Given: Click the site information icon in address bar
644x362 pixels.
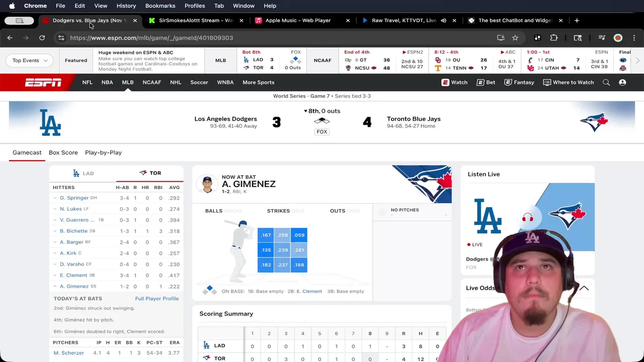Looking at the screenshot, I should coord(61,38).
